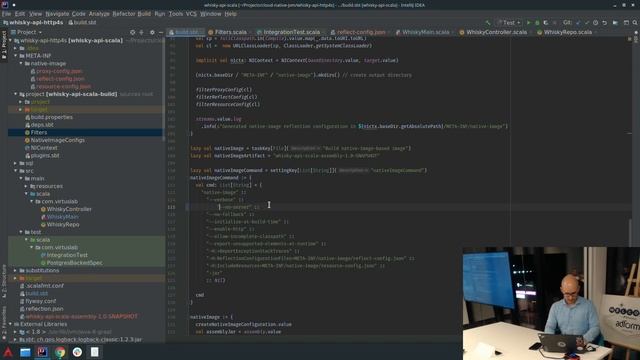
Task: Run with coverage icon in toolbar
Action: tap(546, 23)
